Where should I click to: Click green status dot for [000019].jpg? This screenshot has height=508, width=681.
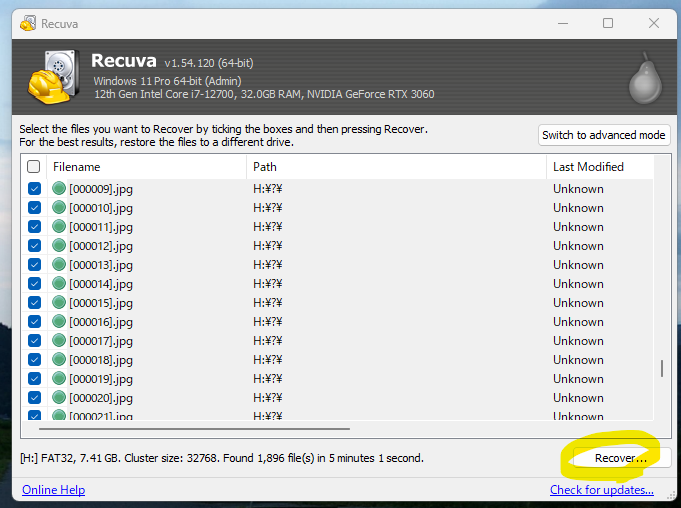tap(59, 378)
